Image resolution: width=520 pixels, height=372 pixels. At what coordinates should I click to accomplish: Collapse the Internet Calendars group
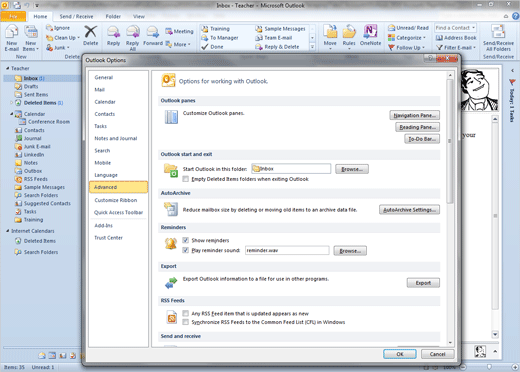tap(8, 231)
